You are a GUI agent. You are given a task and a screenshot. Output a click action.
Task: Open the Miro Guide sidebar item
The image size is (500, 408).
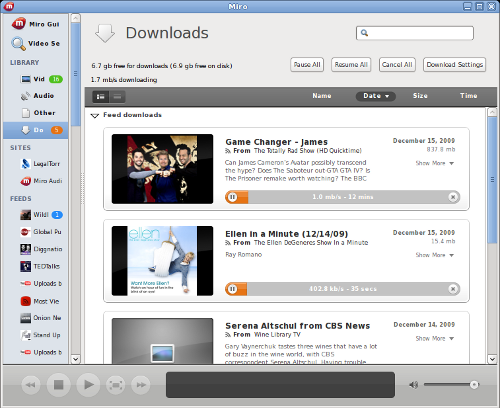tap(36, 24)
